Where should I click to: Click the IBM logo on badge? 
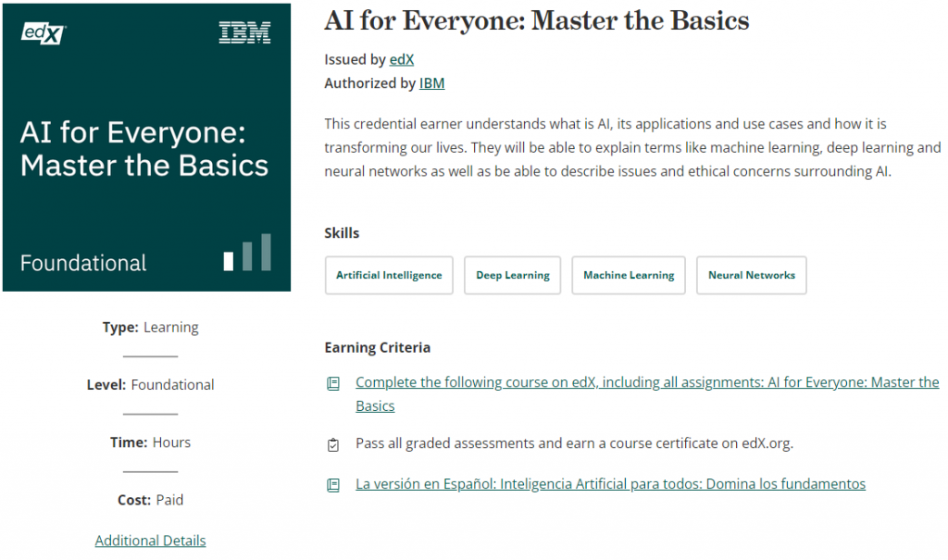[x=244, y=33]
